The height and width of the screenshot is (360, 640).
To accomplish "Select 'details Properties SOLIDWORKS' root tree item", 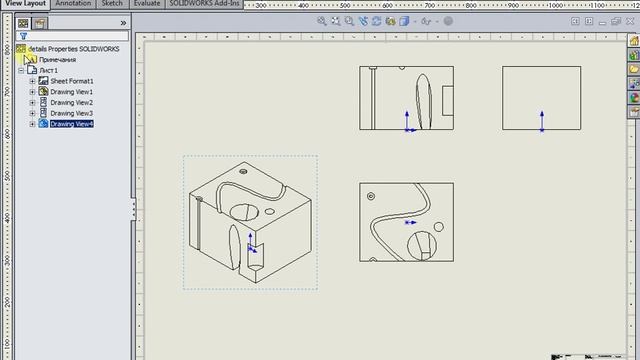I will [74, 49].
